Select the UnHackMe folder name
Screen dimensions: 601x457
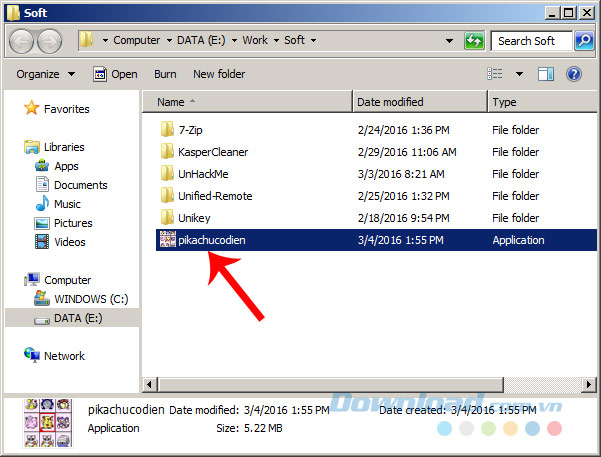(x=203, y=174)
